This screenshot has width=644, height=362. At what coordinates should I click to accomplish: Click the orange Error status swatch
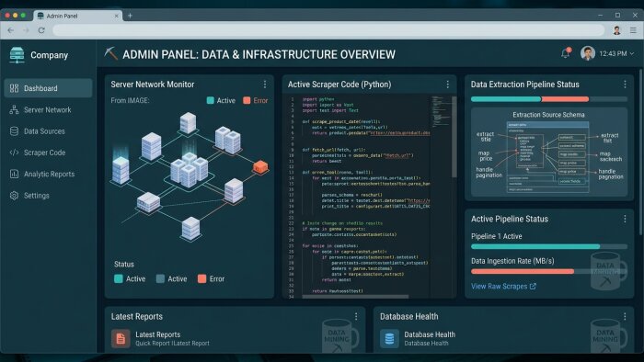point(201,278)
